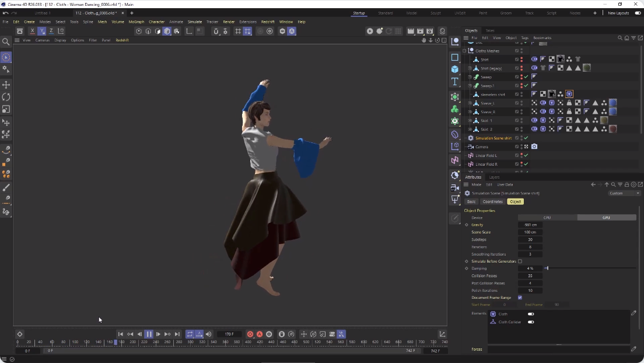Toggle Simulate Before Generators checkbox
This screenshot has height=363, width=644.
[520, 261]
